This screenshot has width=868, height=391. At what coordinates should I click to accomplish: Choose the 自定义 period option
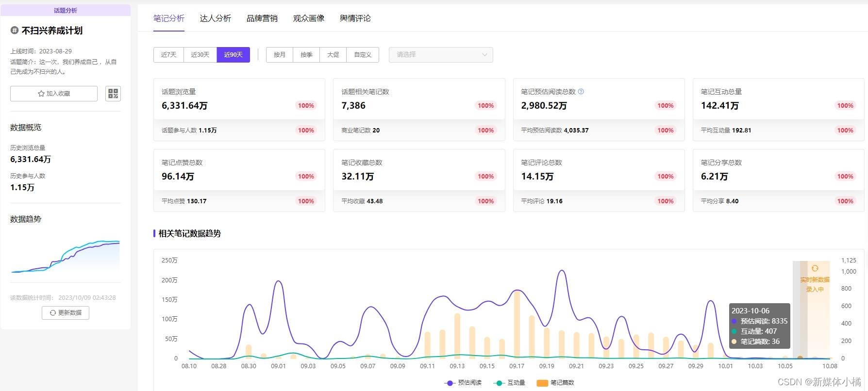coord(363,55)
